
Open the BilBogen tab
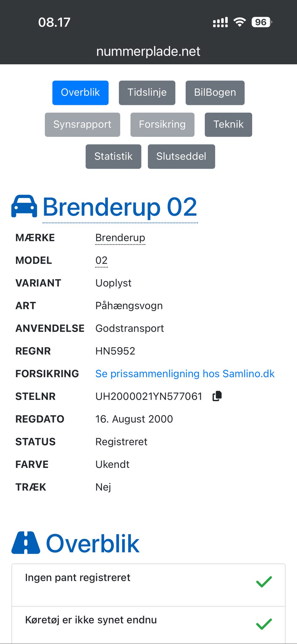pyautogui.click(x=215, y=93)
